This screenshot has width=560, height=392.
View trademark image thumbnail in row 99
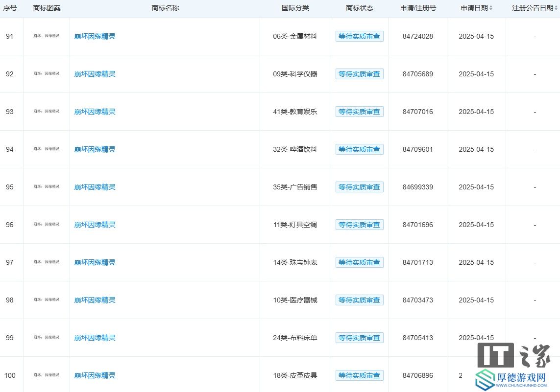pyautogui.click(x=47, y=337)
